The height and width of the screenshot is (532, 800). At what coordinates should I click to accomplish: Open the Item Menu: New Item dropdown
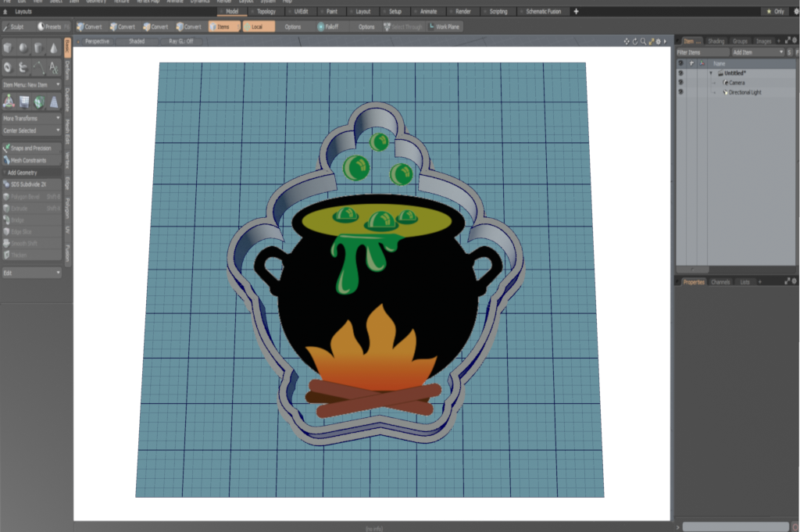(31, 84)
